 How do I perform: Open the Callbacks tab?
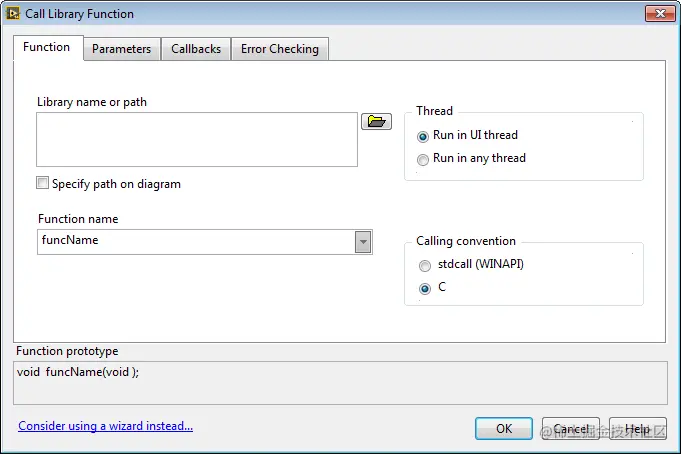pos(196,49)
